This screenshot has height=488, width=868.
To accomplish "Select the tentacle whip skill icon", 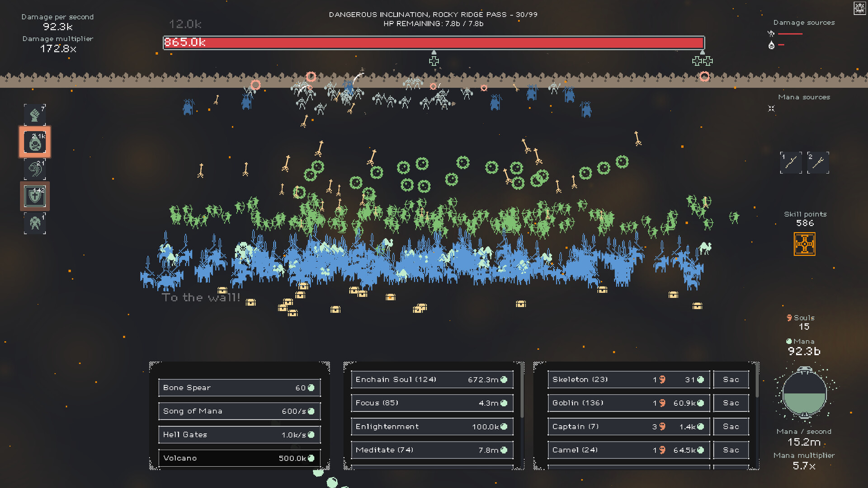I will click(x=35, y=169).
